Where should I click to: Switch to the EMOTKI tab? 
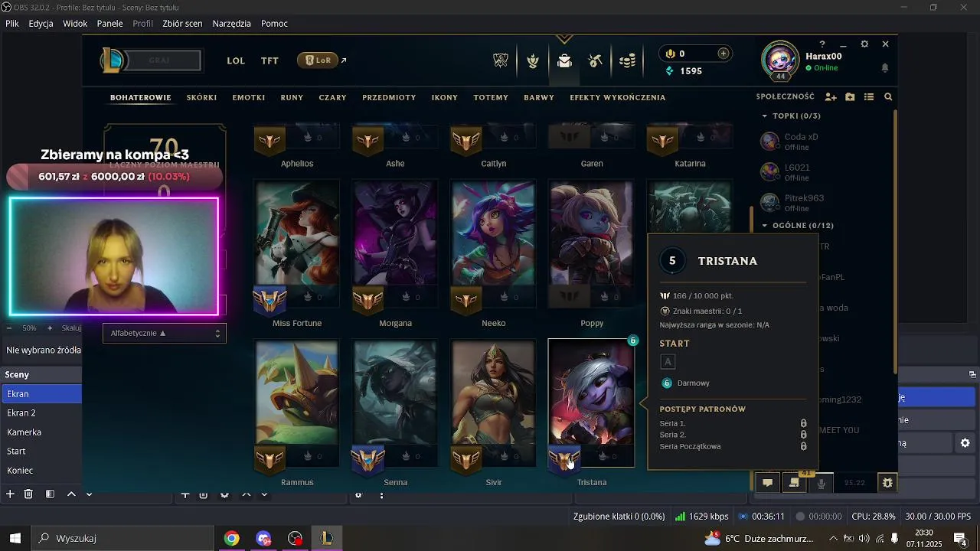click(x=249, y=98)
